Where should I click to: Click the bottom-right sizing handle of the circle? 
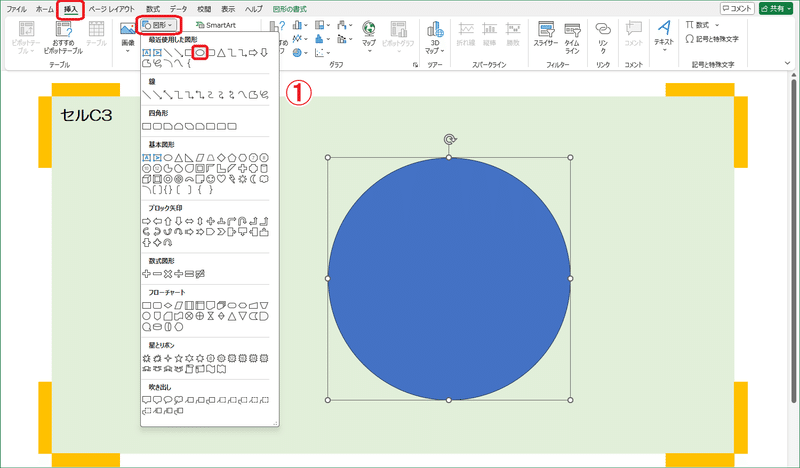point(570,400)
